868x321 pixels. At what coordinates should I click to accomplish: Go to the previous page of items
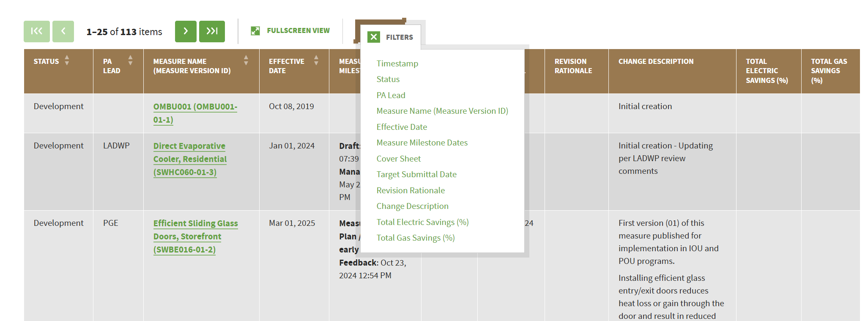tap(63, 31)
